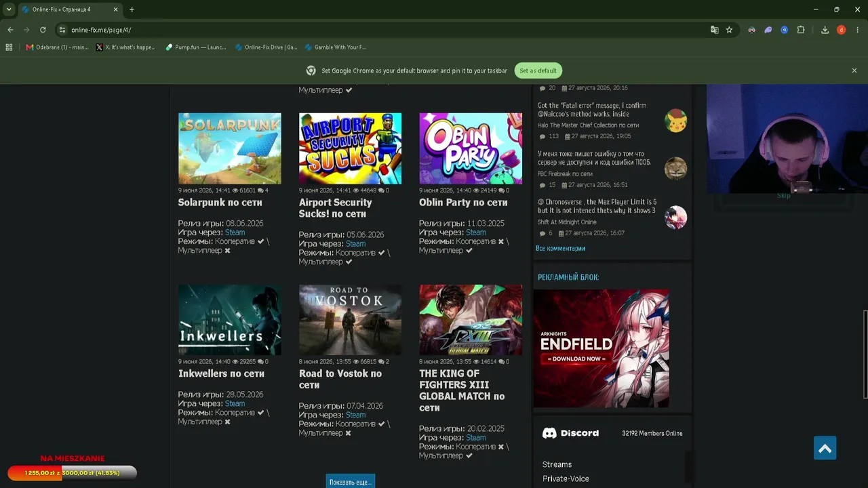
Task: Select the Private-Voice channel in Discord widget
Action: click(566, 479)
